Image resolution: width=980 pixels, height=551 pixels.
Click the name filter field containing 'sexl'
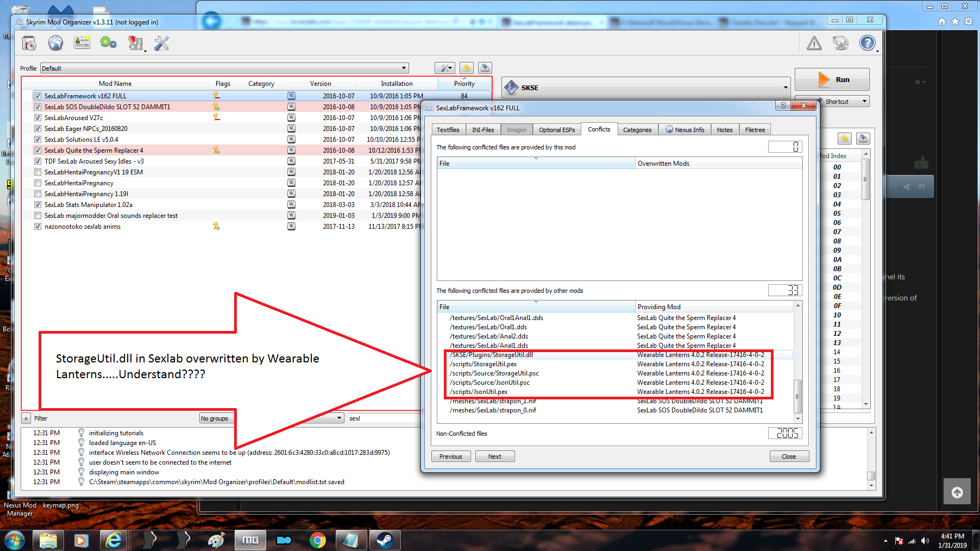(x=384, y=418)
